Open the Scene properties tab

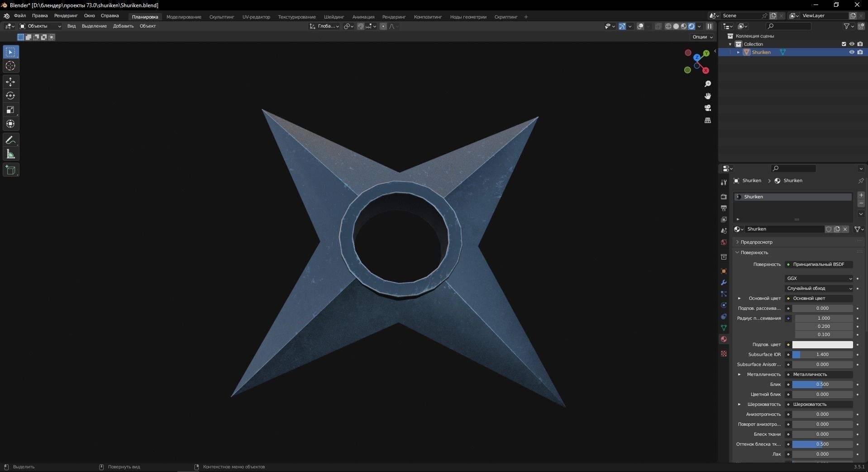(x=724, y=231)
